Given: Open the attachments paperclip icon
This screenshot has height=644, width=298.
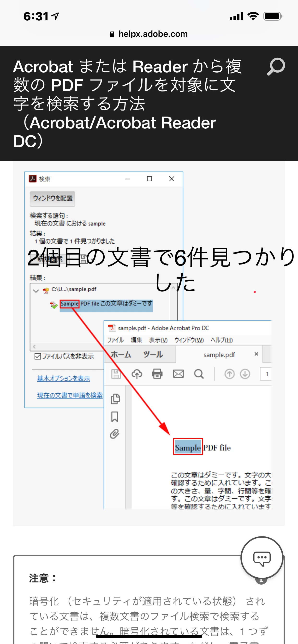Looking at the screenshot, I should click(114, 434).
